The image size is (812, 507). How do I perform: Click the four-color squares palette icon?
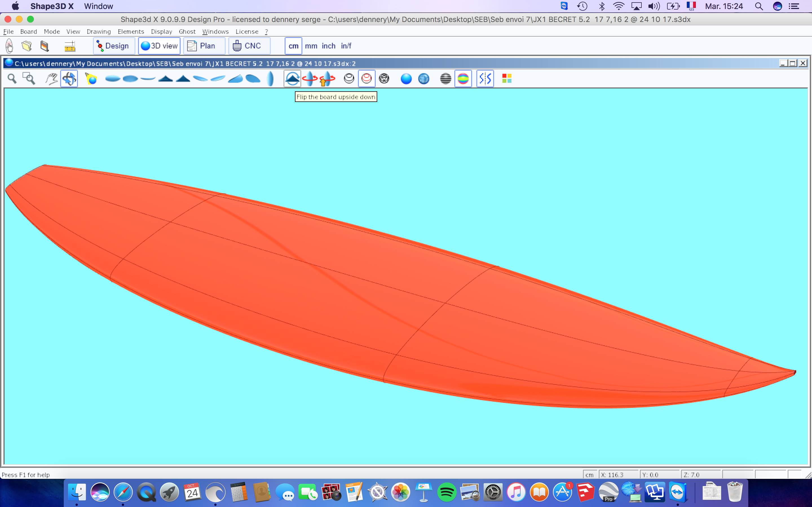click(507, 79)
